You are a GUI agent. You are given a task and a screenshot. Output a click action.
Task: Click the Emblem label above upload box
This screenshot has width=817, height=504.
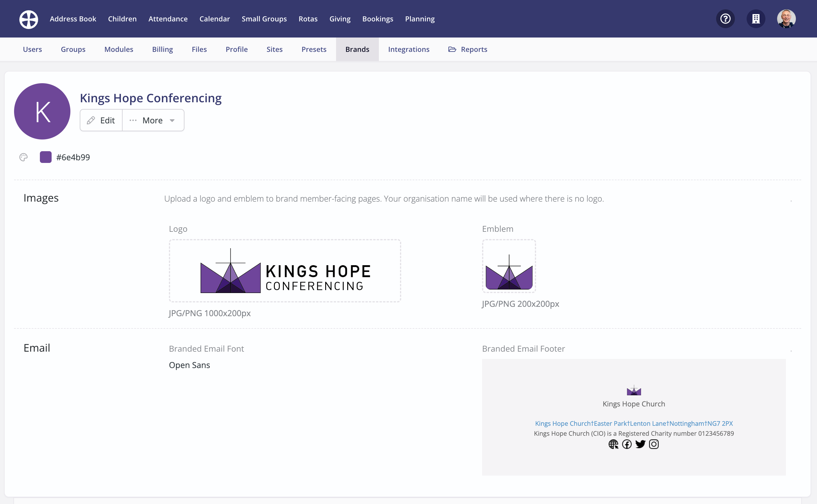click(498, 229)
